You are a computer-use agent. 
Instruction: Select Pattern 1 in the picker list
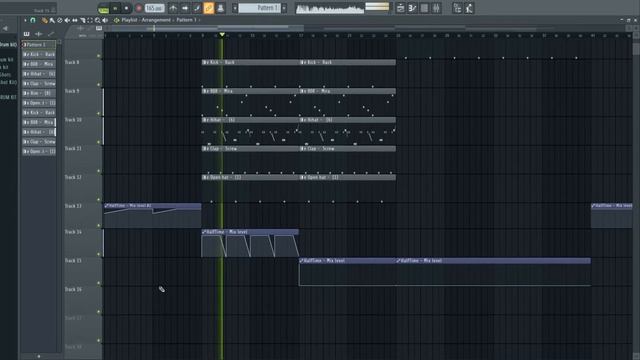pos(39,44)
